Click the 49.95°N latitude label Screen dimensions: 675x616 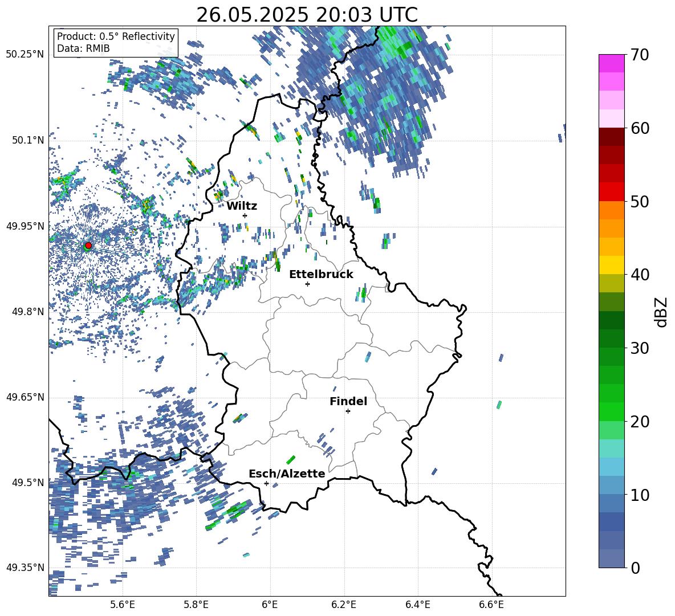pos(25,226)
